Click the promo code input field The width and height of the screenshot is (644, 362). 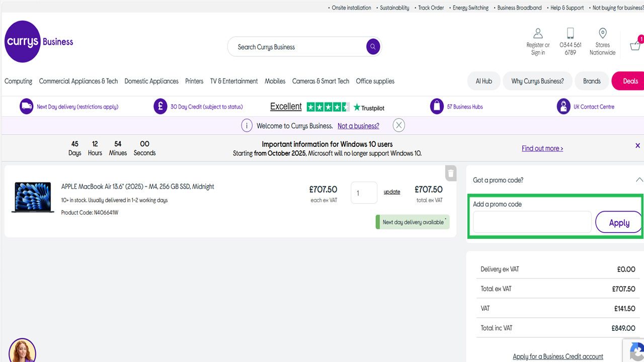point(532,222)
